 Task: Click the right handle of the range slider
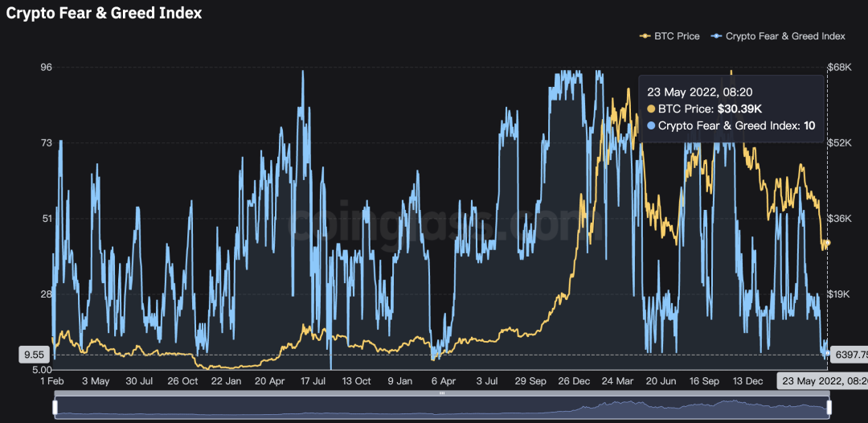[x=829, y=408]
